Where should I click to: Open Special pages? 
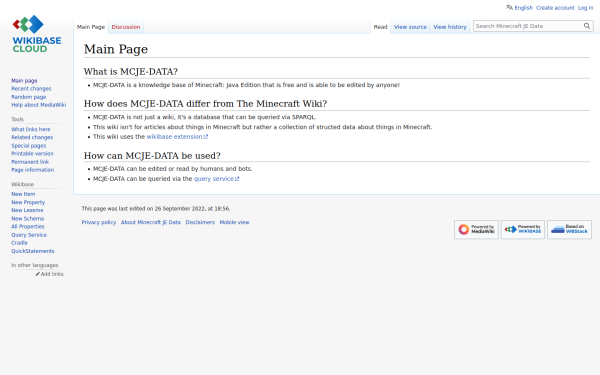point(28,146)
